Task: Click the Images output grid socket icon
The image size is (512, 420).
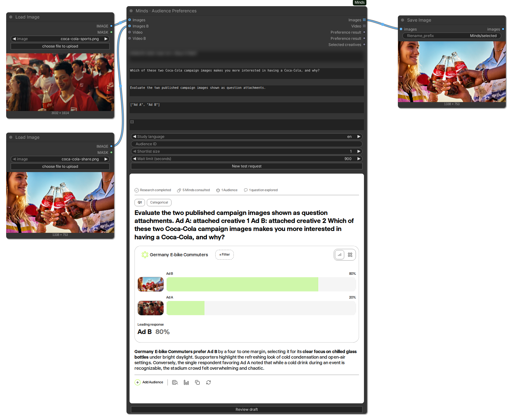Action: point(364,20)
